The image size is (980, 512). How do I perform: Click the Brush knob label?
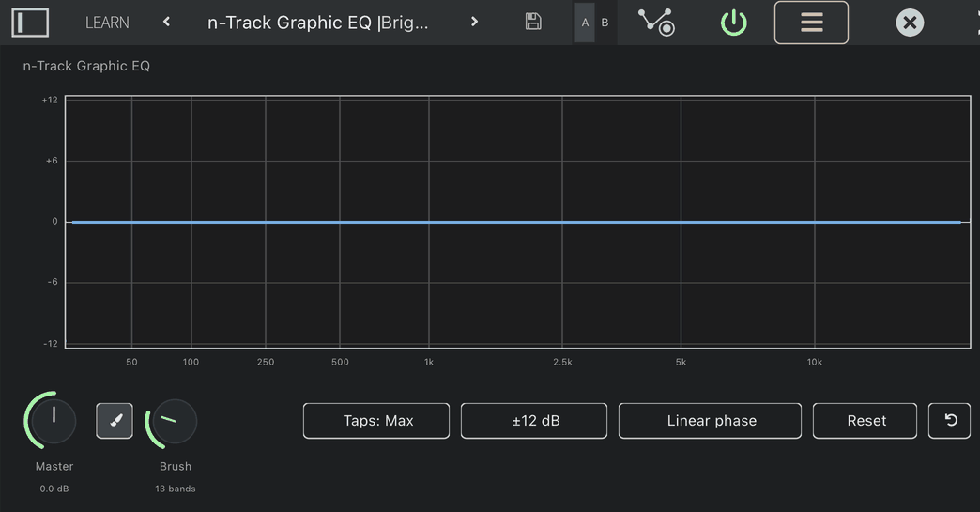[x=175, y=466]
